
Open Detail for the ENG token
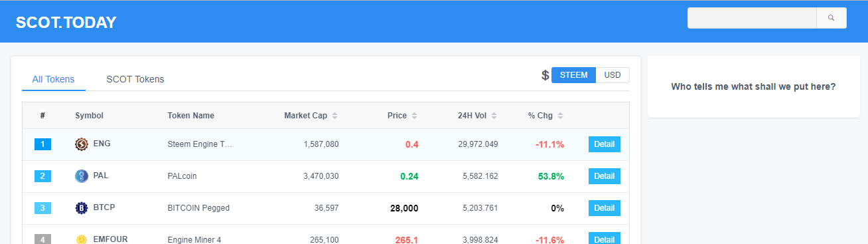tap(605, 144)
